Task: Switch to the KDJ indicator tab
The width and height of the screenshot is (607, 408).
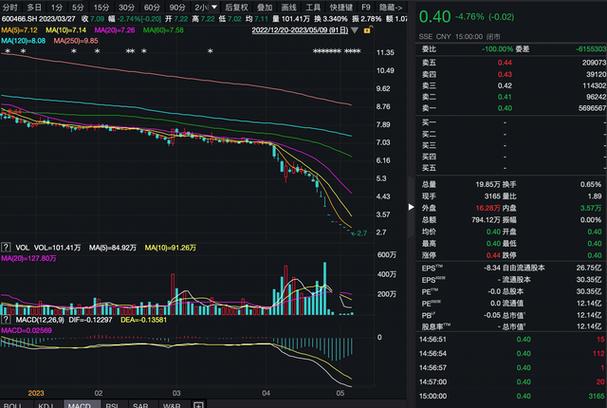Action: coord(46,405)
